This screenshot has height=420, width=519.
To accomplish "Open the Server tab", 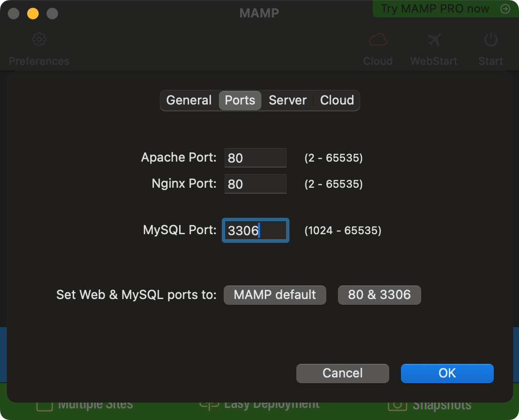I will [x=288, y=100].
